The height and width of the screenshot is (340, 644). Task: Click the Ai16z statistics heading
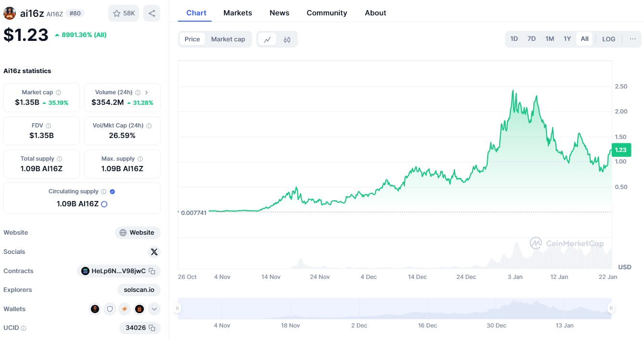coord(27,71)
